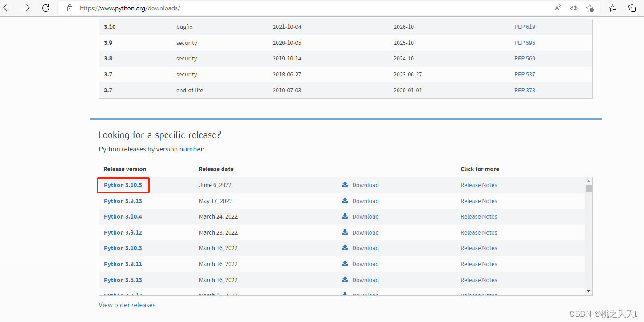The image size is (644, 322).
Task: Open Release Notes for Python 3.10.5
Action: tap(479, 185)
